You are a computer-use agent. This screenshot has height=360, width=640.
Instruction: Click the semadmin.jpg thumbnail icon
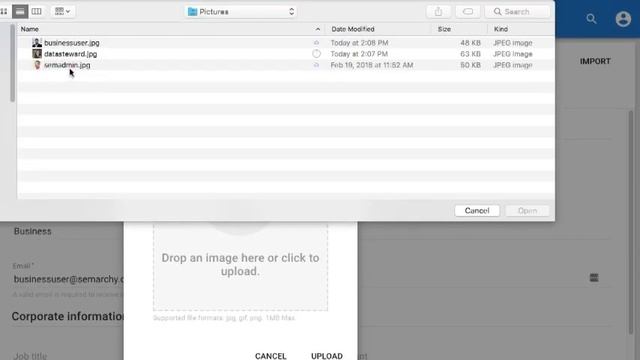[37, 65]
